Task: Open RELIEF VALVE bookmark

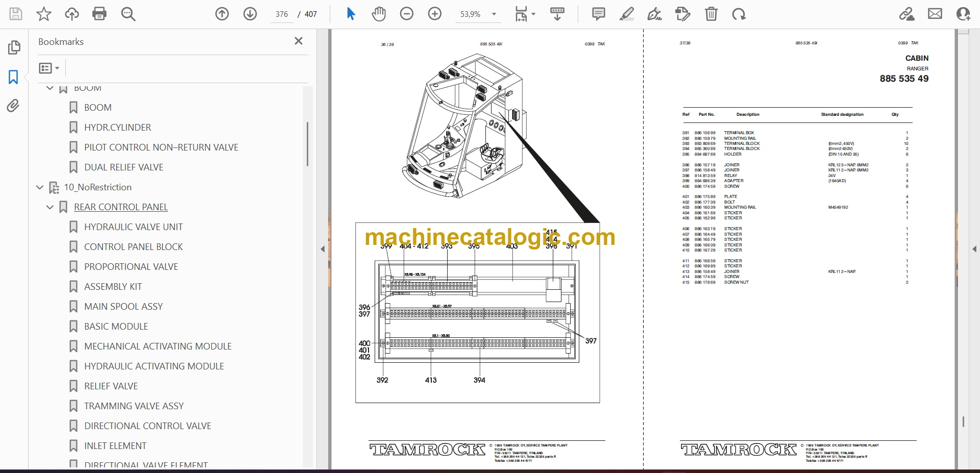Action: [111, 386]
